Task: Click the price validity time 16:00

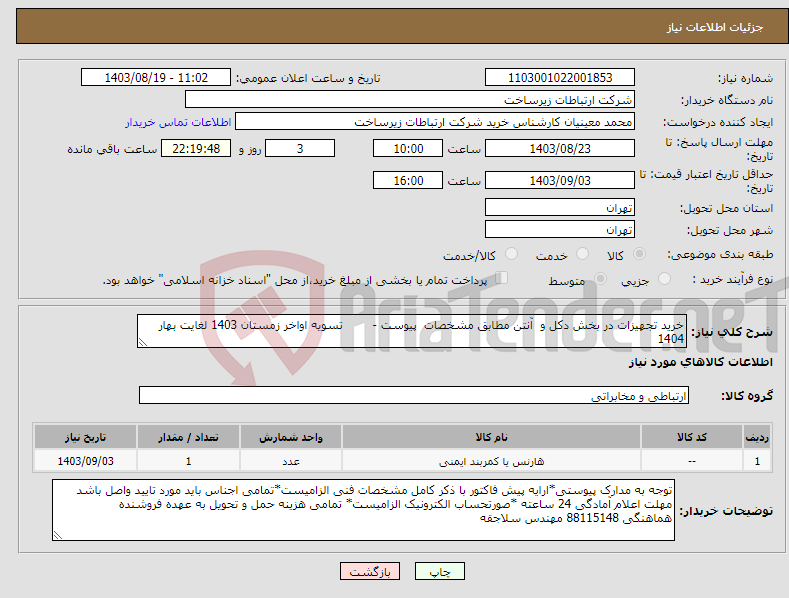Action: click(x=408, y=180)
